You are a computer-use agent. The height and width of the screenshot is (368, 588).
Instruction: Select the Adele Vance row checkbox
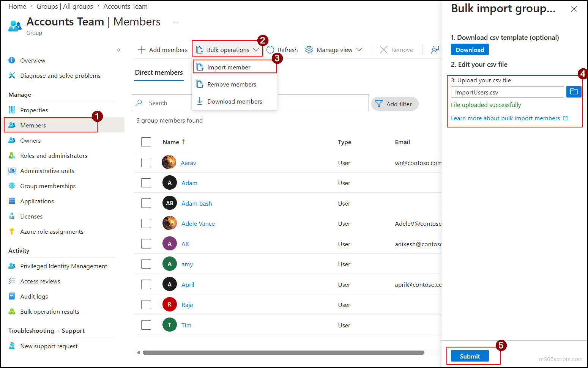tap(146, 223)
